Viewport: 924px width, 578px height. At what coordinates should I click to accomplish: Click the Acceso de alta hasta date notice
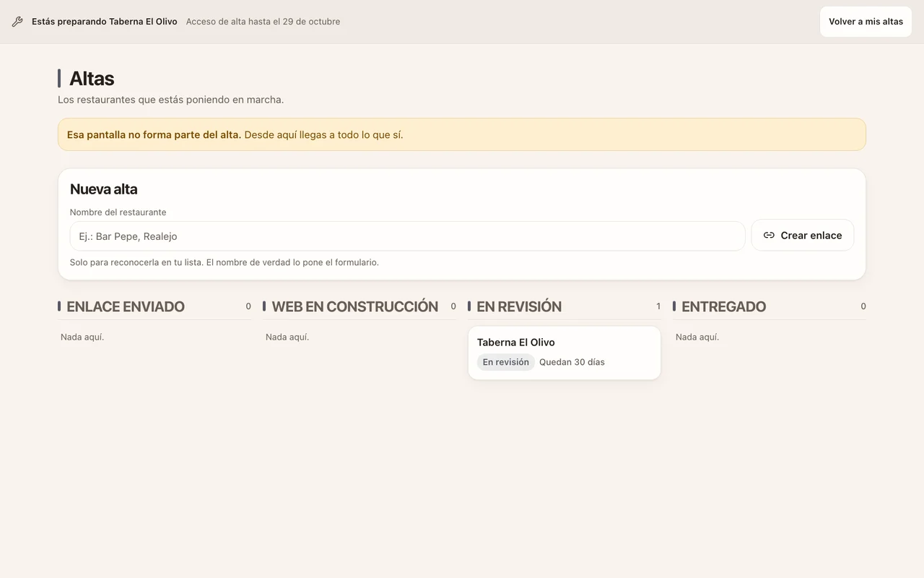[263, 22]
